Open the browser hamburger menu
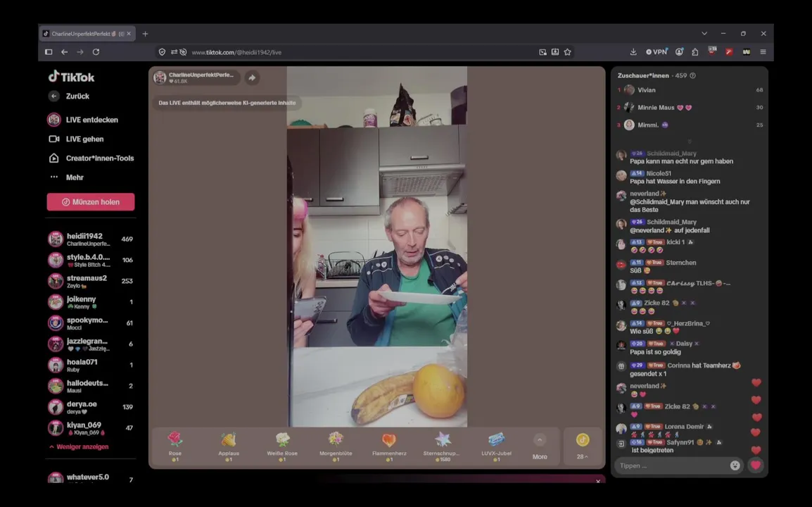Viewport: 812px width, 507px height. [763, 52]
